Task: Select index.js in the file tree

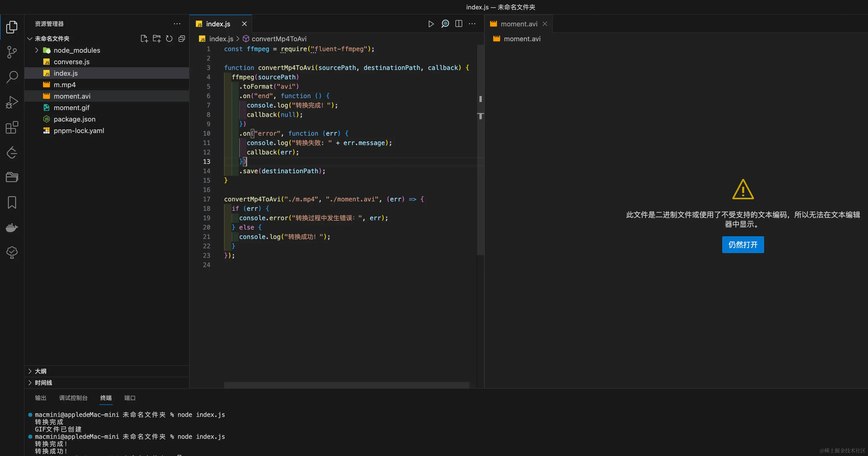Action: click(x=107, y=73)
